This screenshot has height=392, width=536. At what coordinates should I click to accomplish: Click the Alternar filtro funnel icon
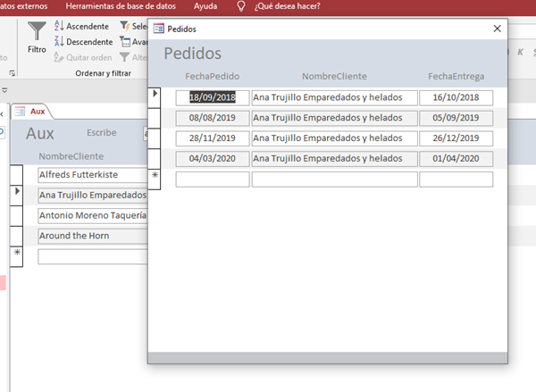(124, 57)
